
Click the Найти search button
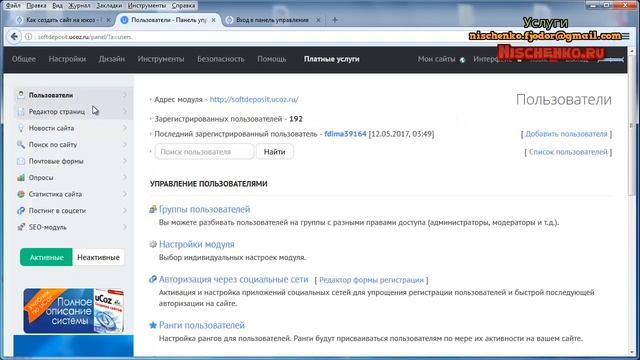pyautogui.click(x=274, y=151)
